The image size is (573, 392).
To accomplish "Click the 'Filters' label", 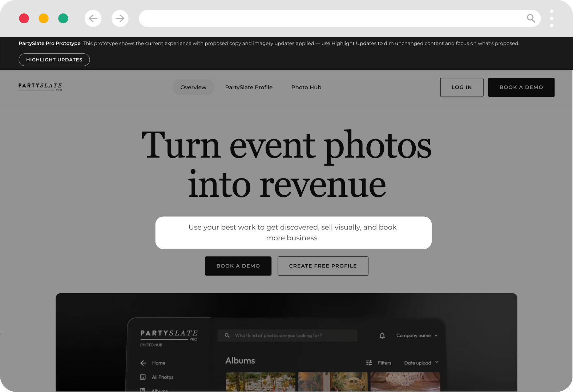I will pos(384,363).
